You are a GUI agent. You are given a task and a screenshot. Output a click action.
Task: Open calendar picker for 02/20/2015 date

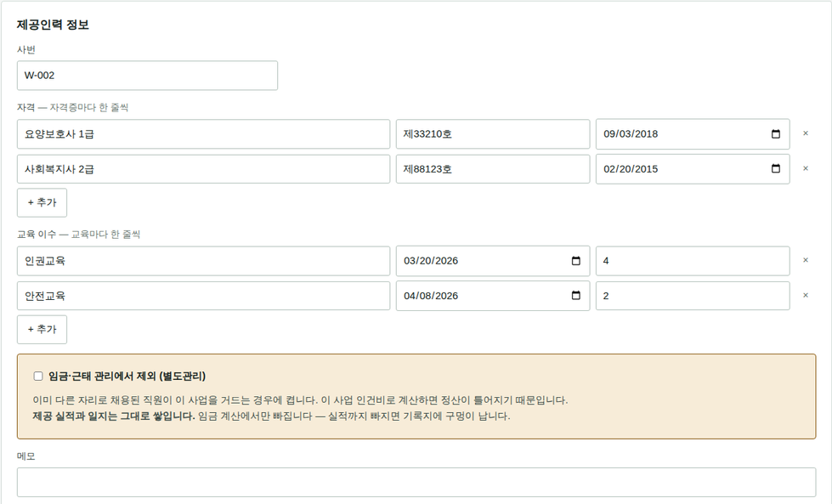tap(775, 168)
